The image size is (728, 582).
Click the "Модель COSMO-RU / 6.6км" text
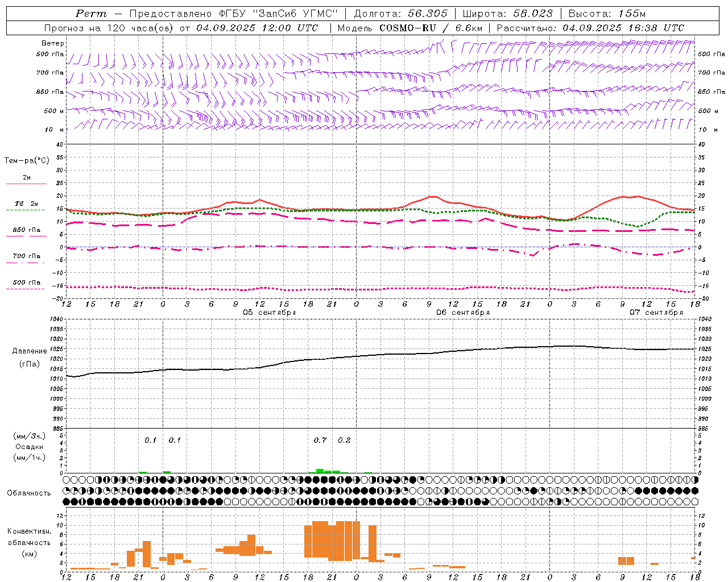pyautogui.click(x=409, y=28)
